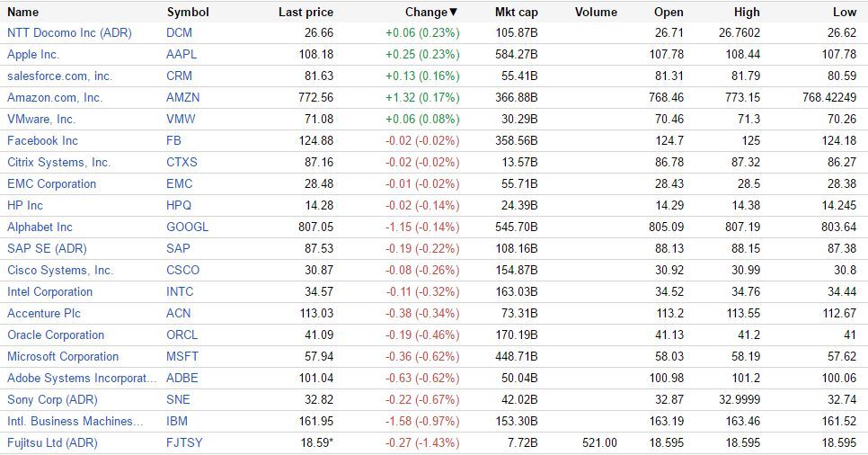Open the salesforce.com, inc. link
This screenshot has width=868, height=455.
tap(59, 76)
